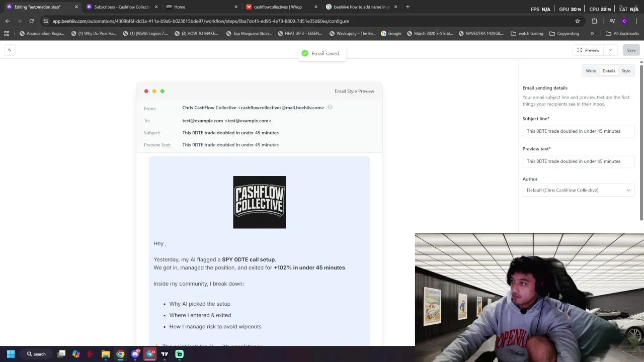Click the browser Back navigation arrow

(8, 21)
